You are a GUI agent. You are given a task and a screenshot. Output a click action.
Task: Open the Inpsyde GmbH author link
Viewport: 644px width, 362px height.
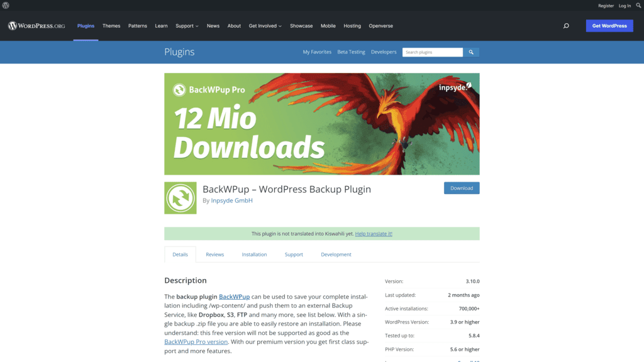point(231,200)
